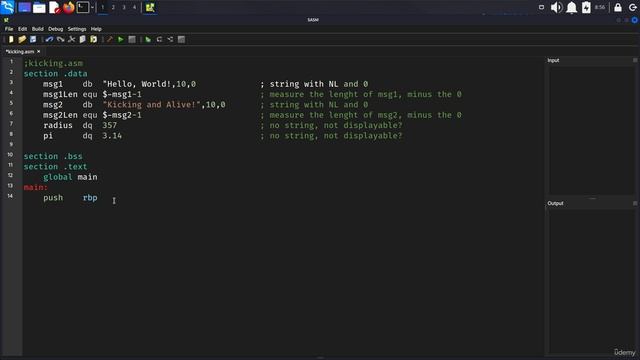Launch the file manager from the taskbar
Viewport: 640px width, 360px height.
pos(39,7)
